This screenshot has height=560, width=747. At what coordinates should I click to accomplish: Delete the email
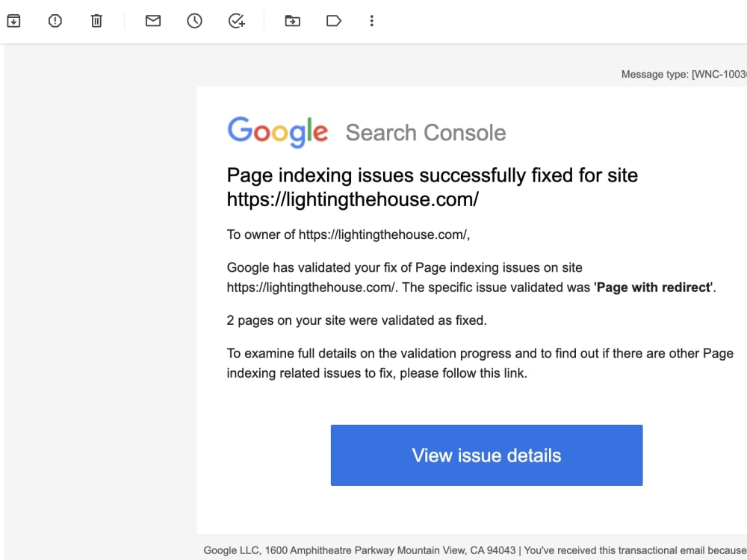[x=96, y=20]
